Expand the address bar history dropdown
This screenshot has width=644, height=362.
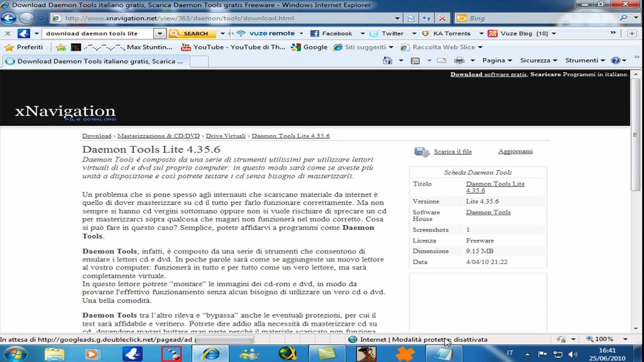point(397,18)
